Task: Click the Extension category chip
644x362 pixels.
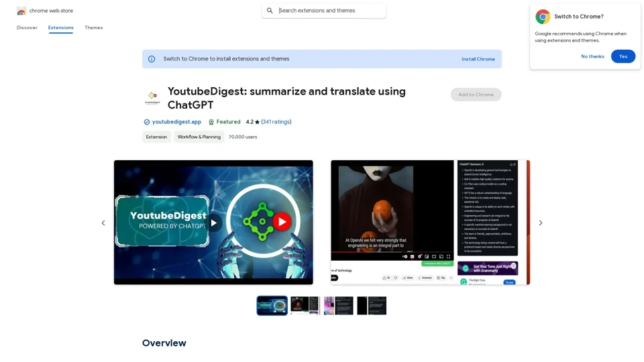Action: [x=156, y=137]
